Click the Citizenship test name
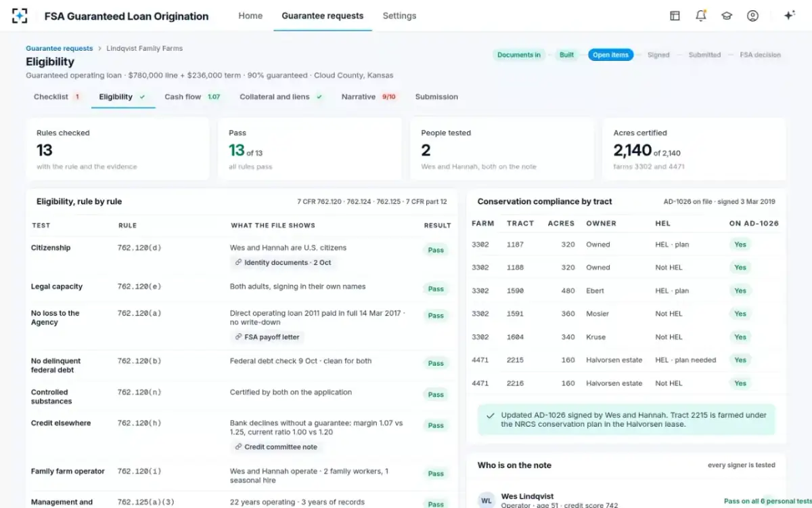Image resolution: width=812 pixels, height=508 pixels. [51, 248]
